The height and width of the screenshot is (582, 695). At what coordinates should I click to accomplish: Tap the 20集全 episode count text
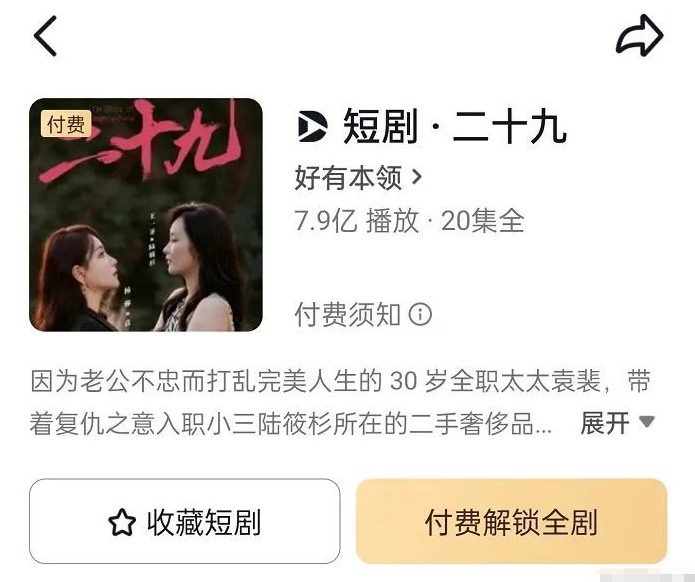click(x=483, y=221)
